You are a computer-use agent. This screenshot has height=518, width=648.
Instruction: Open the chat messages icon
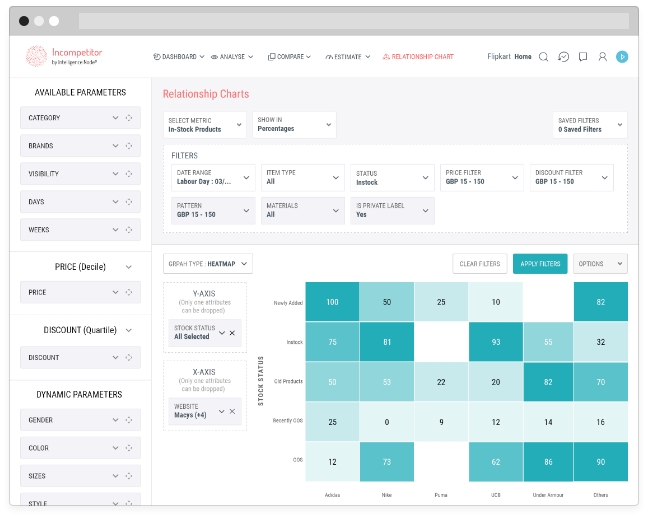pos(563,57)
